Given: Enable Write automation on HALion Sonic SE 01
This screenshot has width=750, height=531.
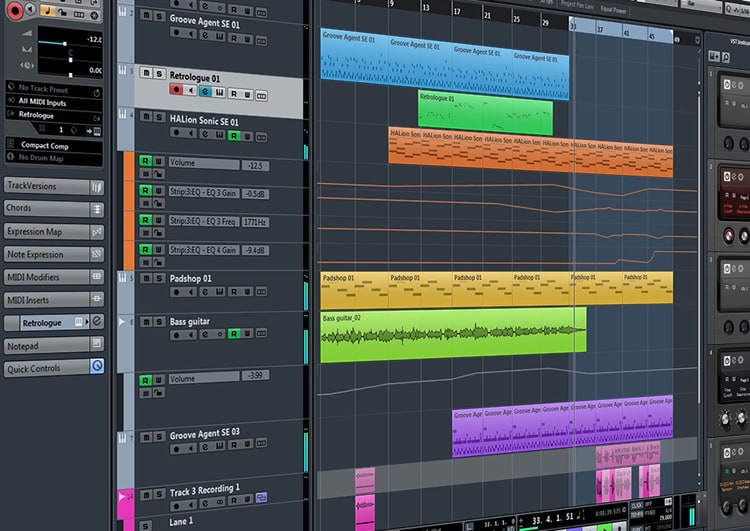Looking at the screenshot, I should 247,136.
